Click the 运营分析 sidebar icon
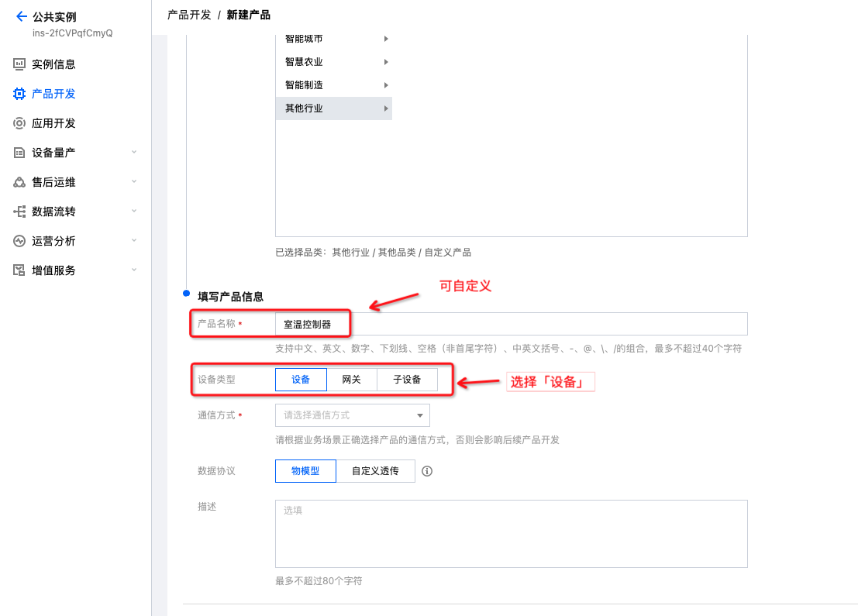Viewport: 858px width, 616px height. pyautogui.click(x=19, y=241)
